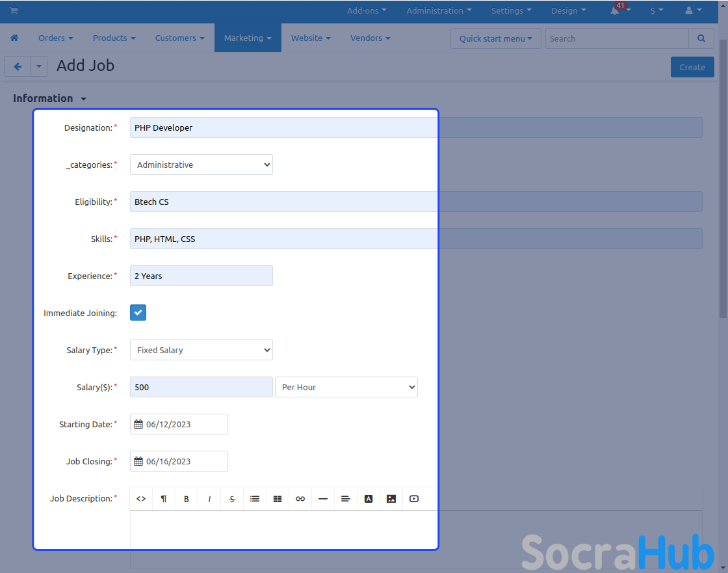The width and height of the screenshot is (728, 573).
Task: Open the Quick start menu button
Action: coord(495,38)
